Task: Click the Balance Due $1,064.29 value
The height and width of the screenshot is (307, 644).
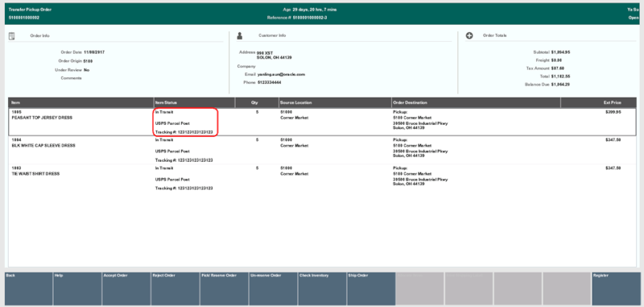Action: coord(560,85)
